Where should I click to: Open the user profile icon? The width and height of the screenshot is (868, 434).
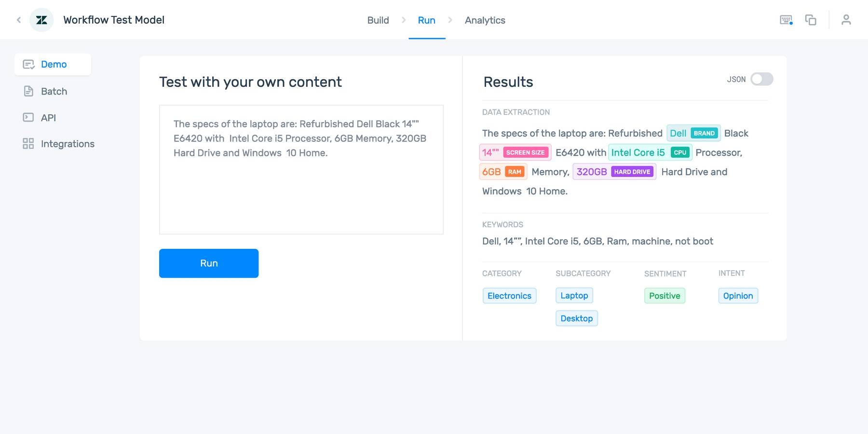(x=846, y=20)
